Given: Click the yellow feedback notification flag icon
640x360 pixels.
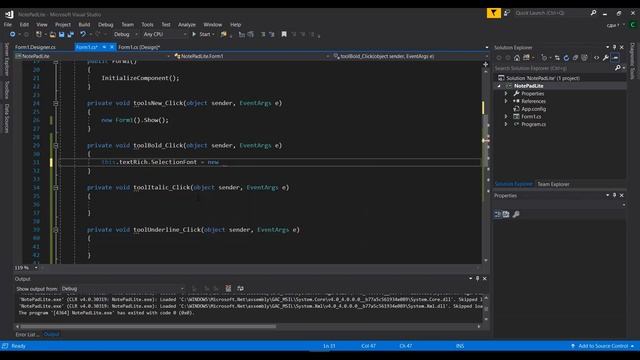Looking at the screenshot, I should [x=493, y=13].
